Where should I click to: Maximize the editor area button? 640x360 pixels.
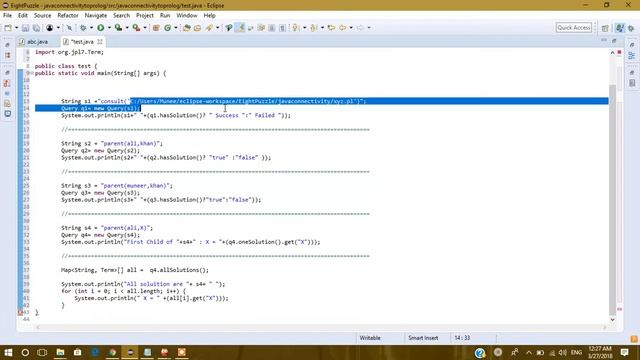(x=614, y=40)
